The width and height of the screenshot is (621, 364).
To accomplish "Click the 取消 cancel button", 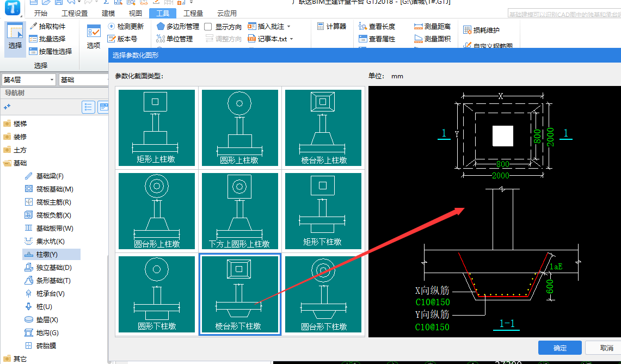I will 604,348.
